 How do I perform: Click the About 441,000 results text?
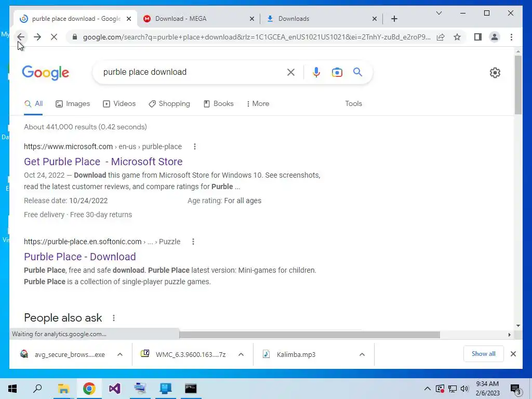(85, 127)
